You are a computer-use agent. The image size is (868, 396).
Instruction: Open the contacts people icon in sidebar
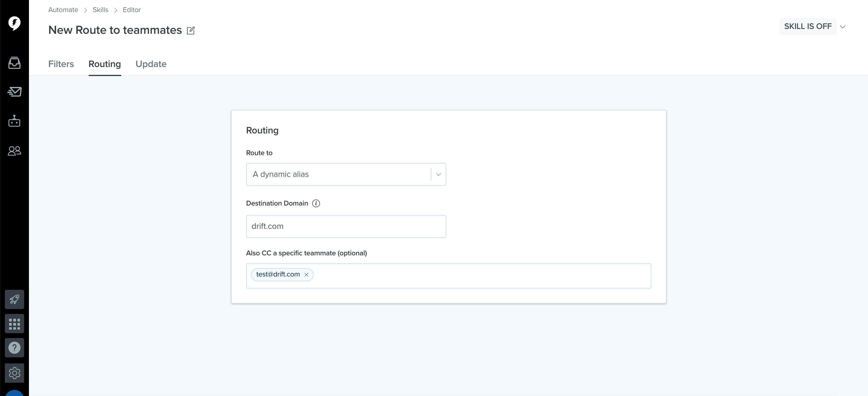point(14,150)
